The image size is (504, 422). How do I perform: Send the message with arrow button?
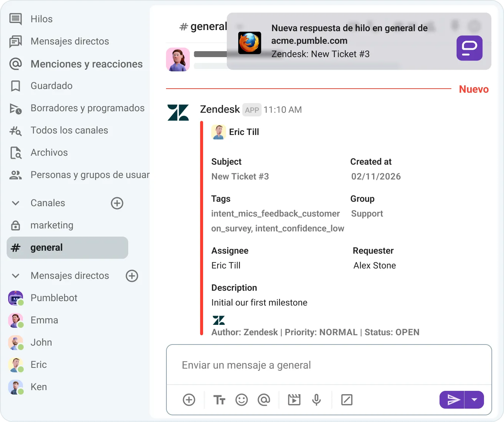[x=452, y=400]
